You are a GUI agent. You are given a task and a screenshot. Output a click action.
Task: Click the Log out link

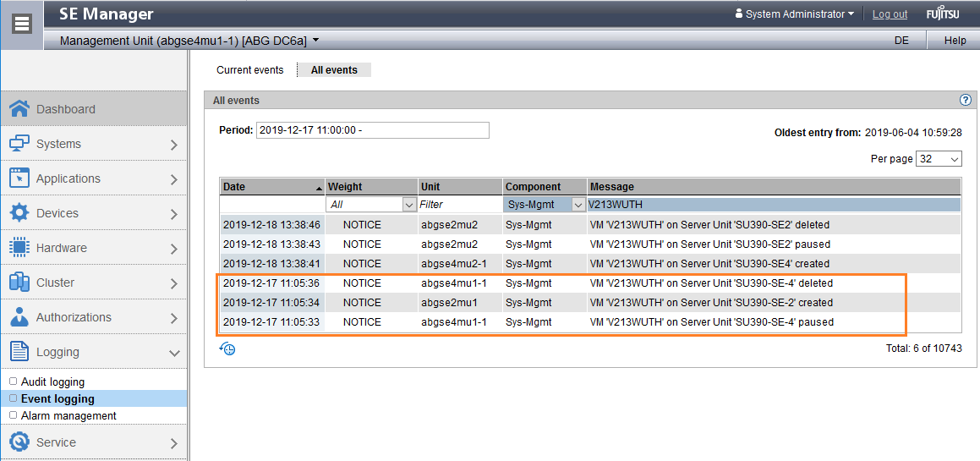coord(890,14)
